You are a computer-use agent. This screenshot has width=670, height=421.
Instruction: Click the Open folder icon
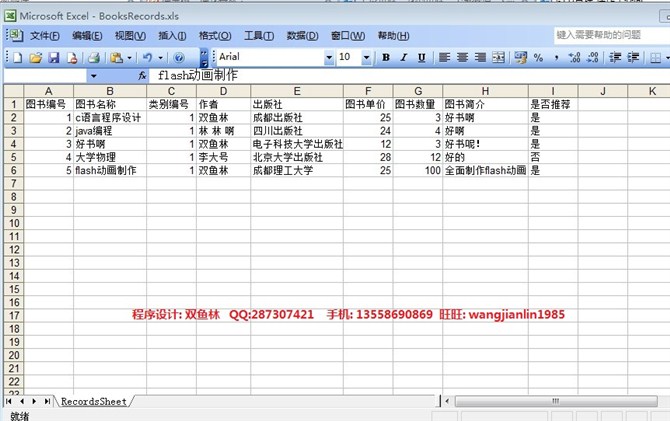click(36, 58)
